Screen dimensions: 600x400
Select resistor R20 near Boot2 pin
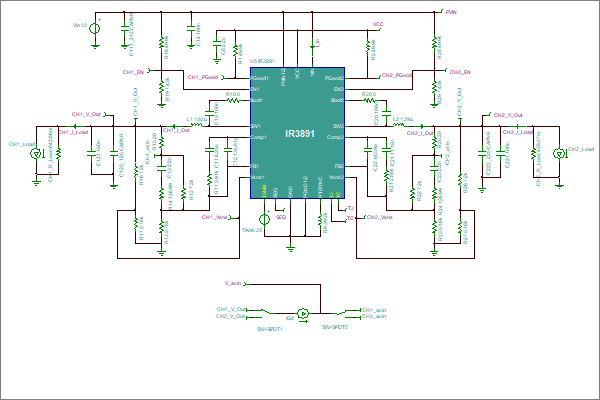tap(369, 100)
